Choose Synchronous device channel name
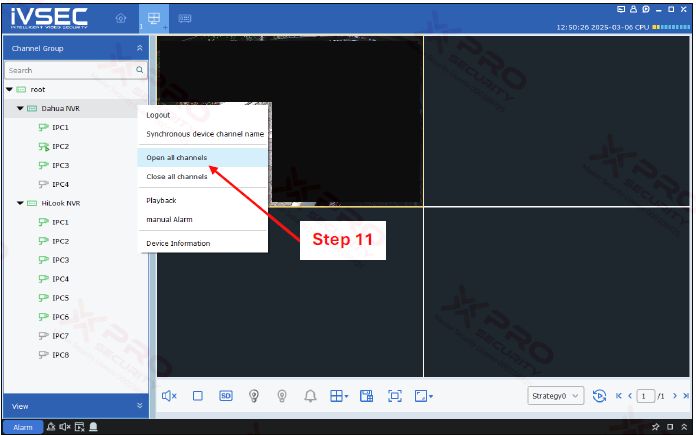This screenshot has width=696, height=435. click(205, 134)
